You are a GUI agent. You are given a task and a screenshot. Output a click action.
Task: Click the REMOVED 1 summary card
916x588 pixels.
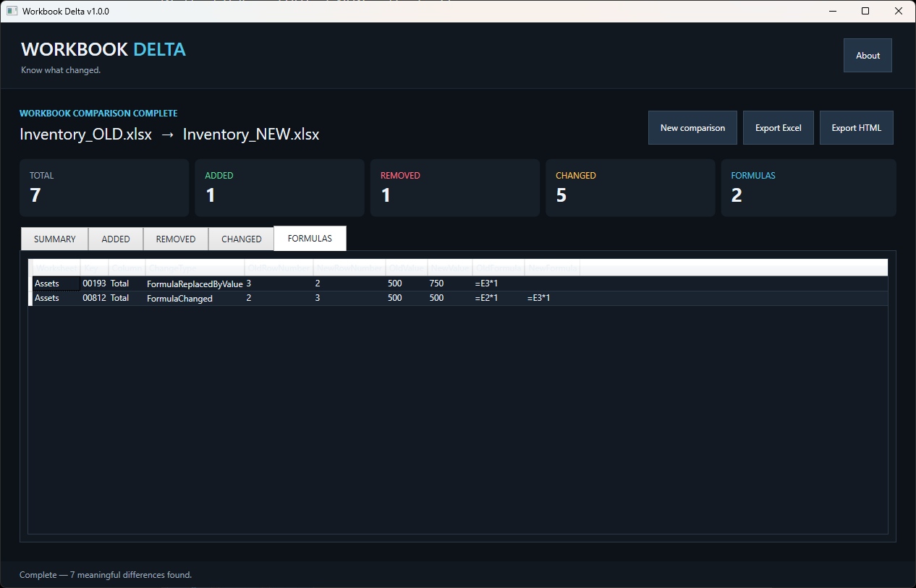(x=454, y=188)
